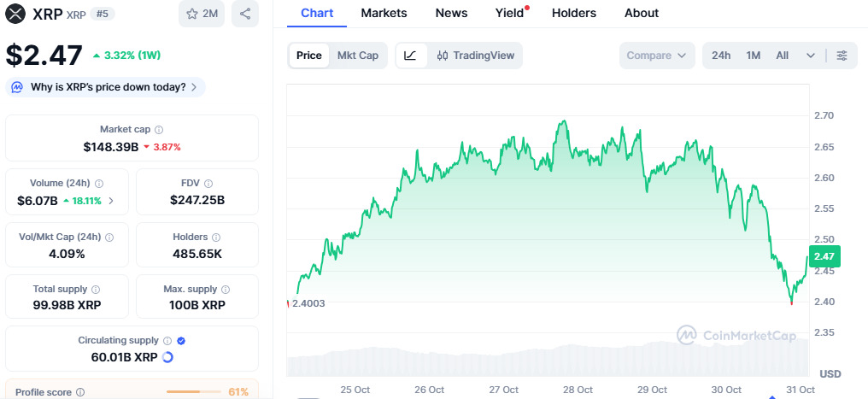Expand the Volume (24h) details arrow
868x399 pixels.
pos(111,202)
